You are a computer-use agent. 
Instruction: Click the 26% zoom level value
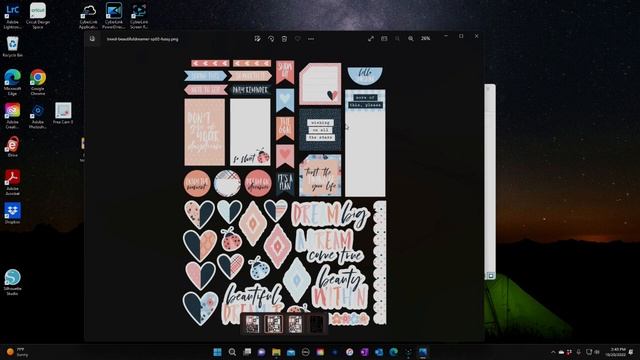425,38
